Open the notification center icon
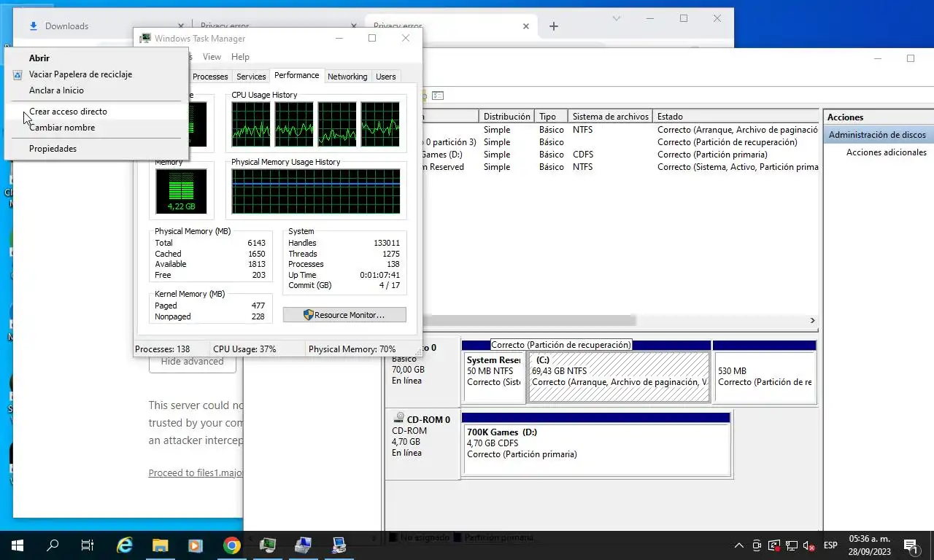 pyautogui.click(x=911, y=545)
